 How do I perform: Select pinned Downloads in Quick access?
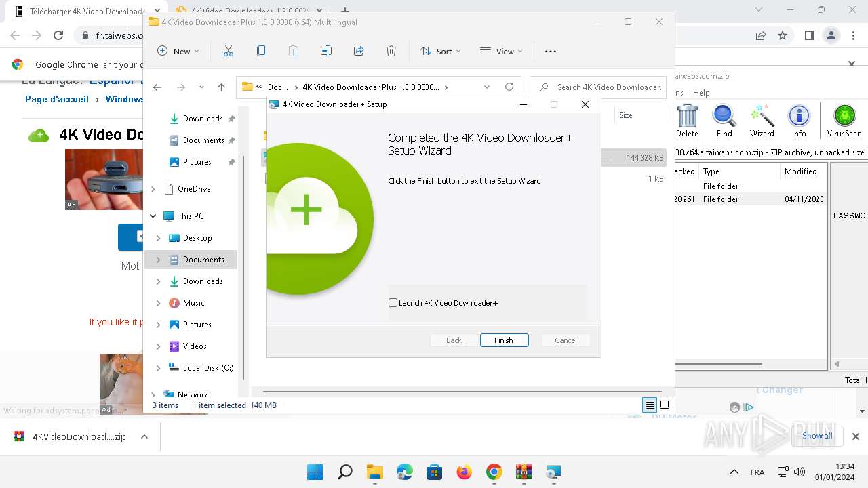(202, 119)
